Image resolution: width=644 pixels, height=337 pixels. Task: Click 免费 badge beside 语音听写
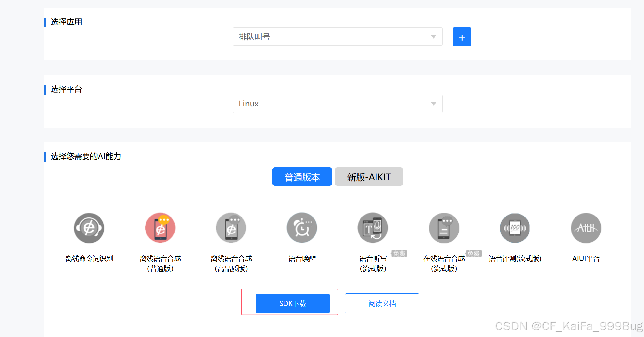click(x=399, y=253)
